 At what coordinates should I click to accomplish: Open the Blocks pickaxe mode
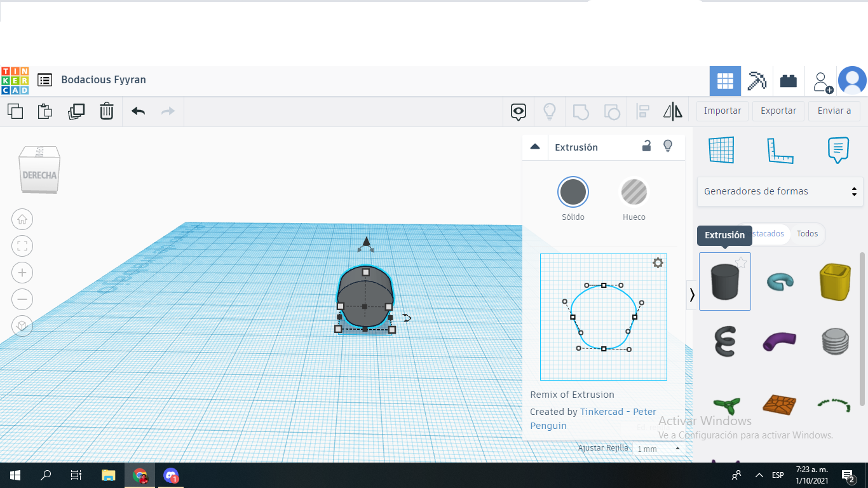tap(757, 81)
